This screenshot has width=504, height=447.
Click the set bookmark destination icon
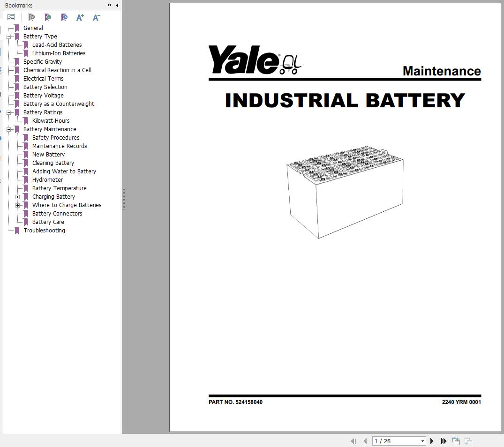point(64,17)
